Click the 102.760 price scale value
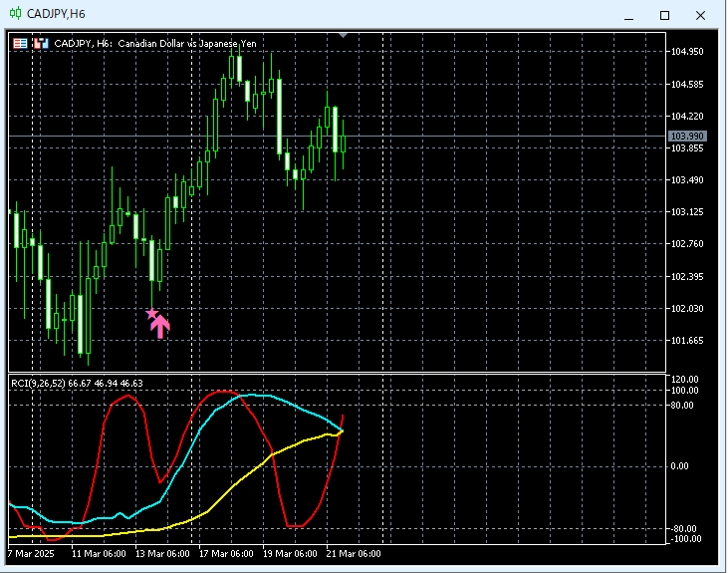 (687, 243)
